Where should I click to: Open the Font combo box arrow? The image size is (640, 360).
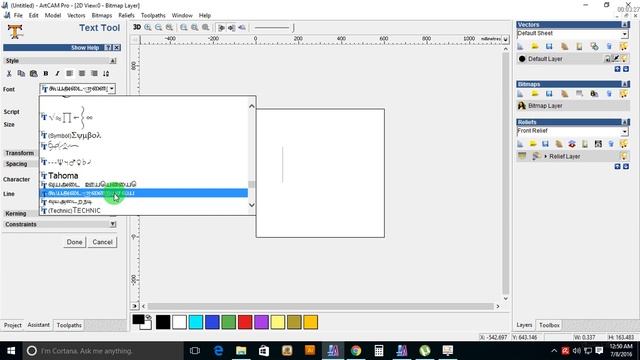tap(111, 89)
